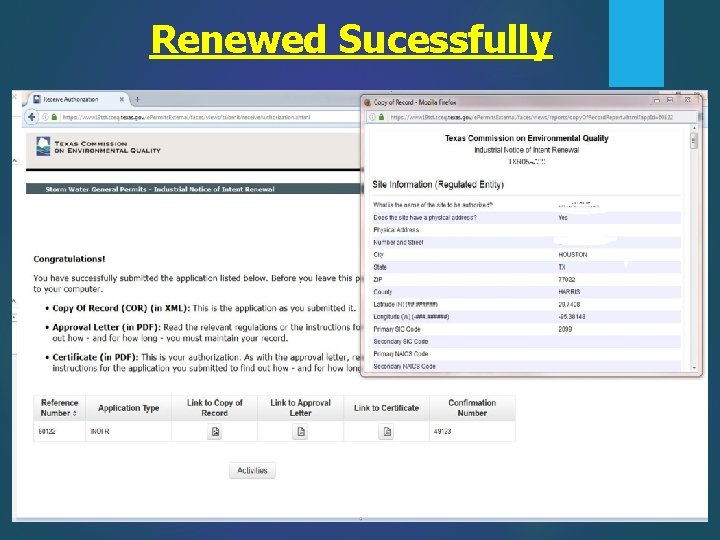Click ZIP value 77032 in popup
This screenshot has width=720, height=540.
[567, 280]
